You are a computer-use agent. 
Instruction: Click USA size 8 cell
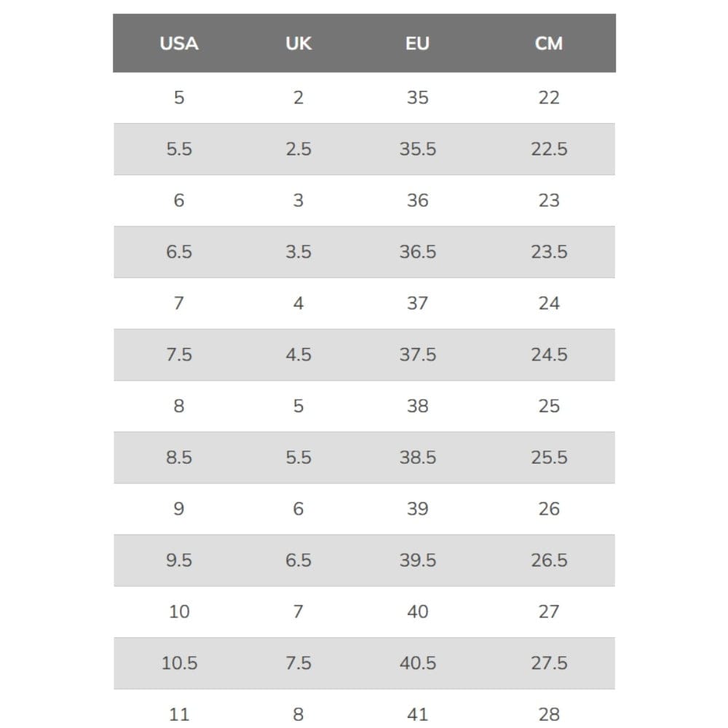[179, 406]
